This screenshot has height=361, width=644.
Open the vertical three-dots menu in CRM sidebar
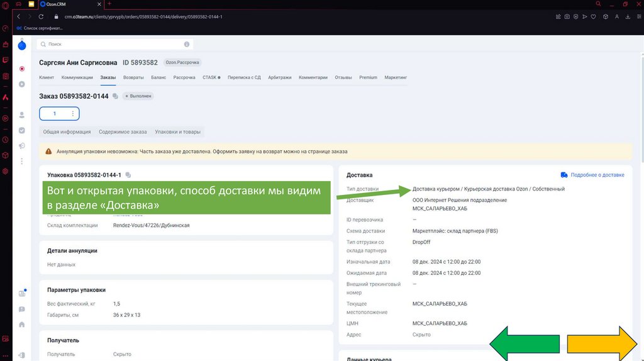click(x=22, y=161)
